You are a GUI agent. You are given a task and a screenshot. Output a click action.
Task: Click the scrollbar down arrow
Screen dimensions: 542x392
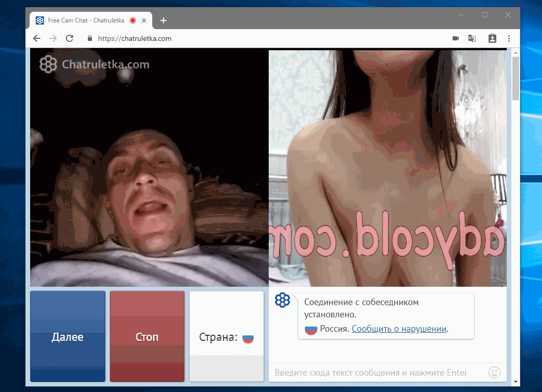[515, 381]
